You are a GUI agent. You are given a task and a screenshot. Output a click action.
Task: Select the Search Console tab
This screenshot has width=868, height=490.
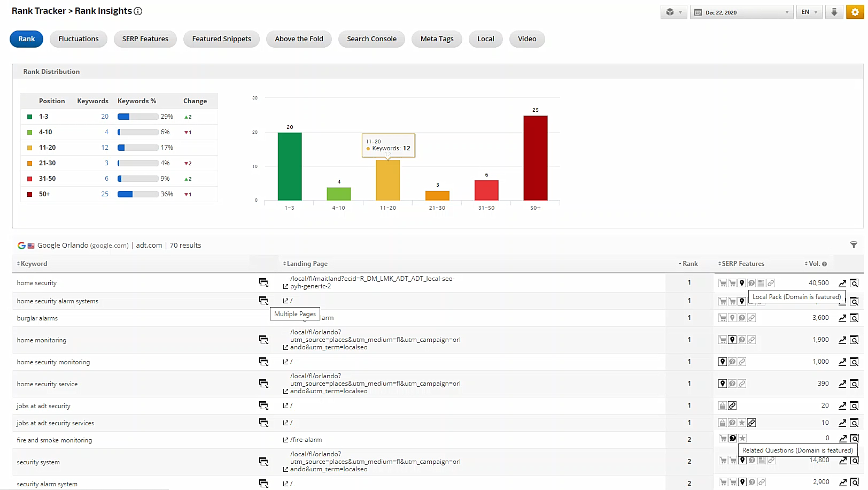point(371,39)
